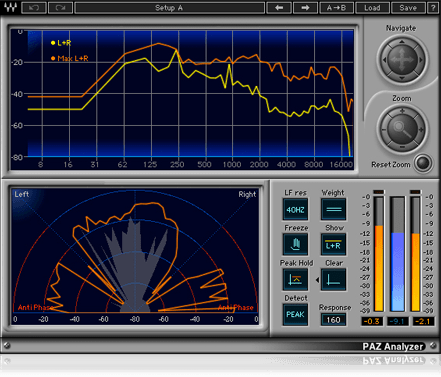The image size is (441, 377).
Task: Navigate left on the Navigate pad
Action: (384, 60)
